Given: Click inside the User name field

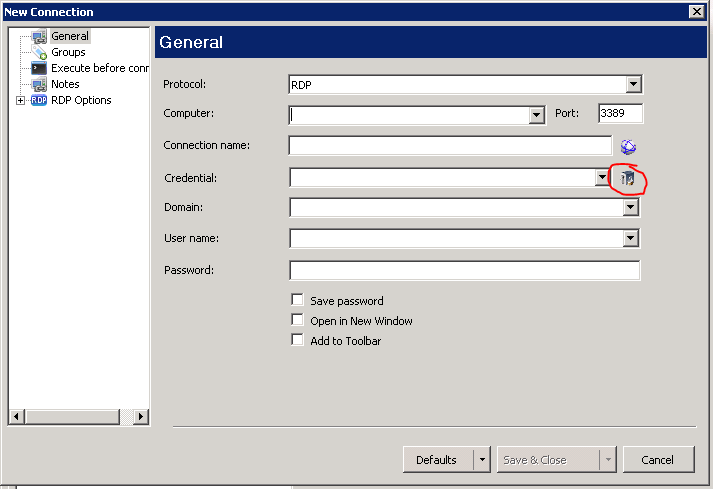Looking at the screenshot, I should pyautogui.click(x=457, y=238).
